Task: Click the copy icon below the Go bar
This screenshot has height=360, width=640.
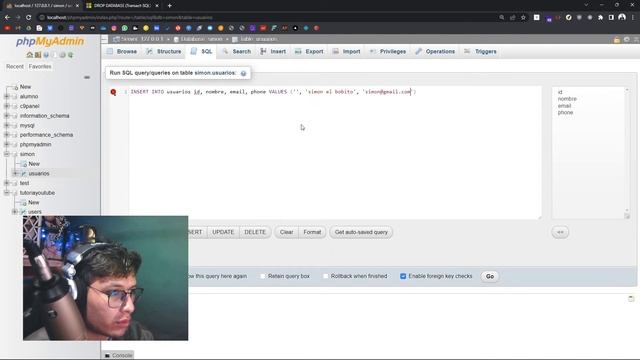Action: (x=631, y=298)
